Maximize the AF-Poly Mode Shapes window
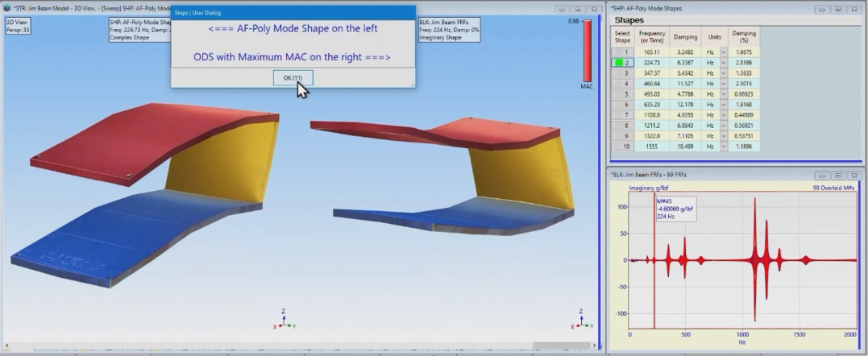The width and height of the screenshot is (868, 356). 840,8
